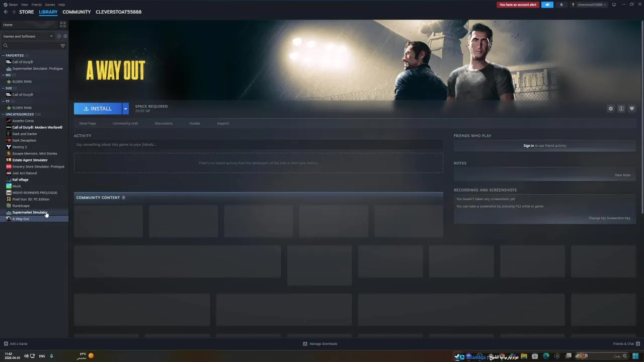
Task: Click the ready-to-play filter icon
Action: tap(65, 36)
